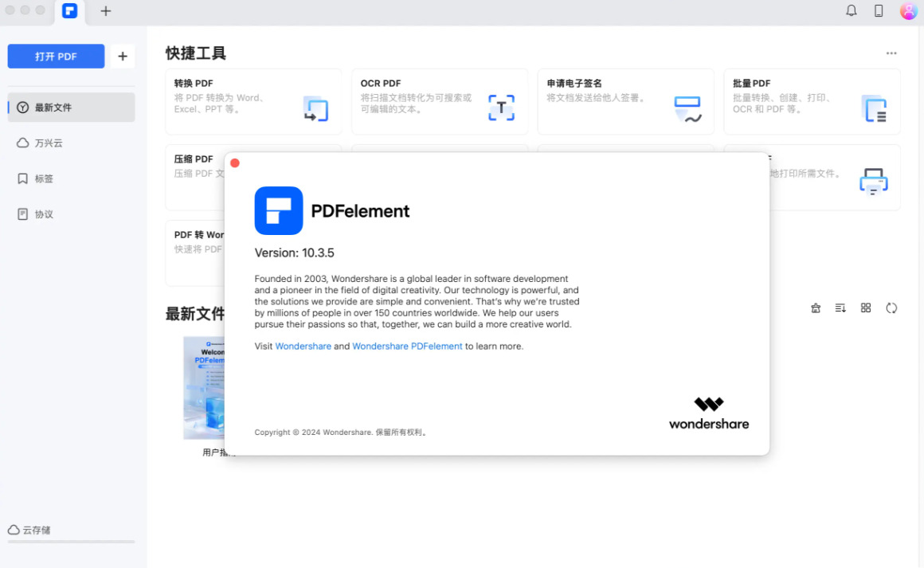Click the e-signature request icon
Viewport: 924px width, 568px height.
coord(687,109)
